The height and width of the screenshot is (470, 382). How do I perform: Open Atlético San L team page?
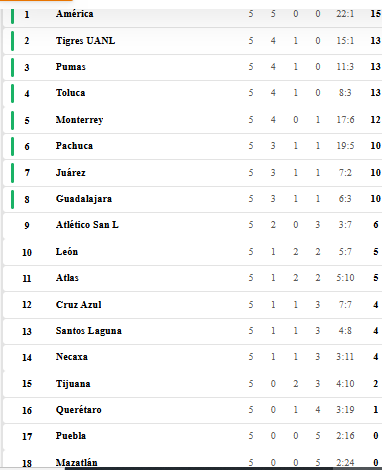pyautogui.click(x=87, y=225)
